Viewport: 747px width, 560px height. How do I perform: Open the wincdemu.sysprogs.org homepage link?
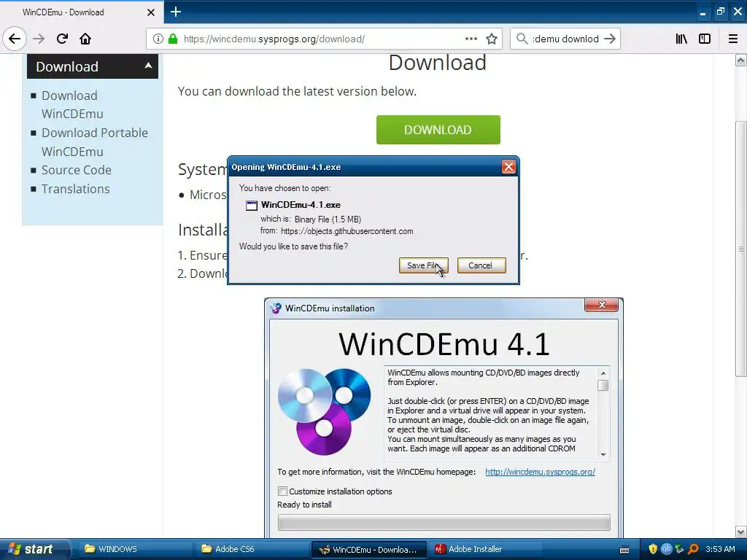pyautogui.click(x=540, y=472)
